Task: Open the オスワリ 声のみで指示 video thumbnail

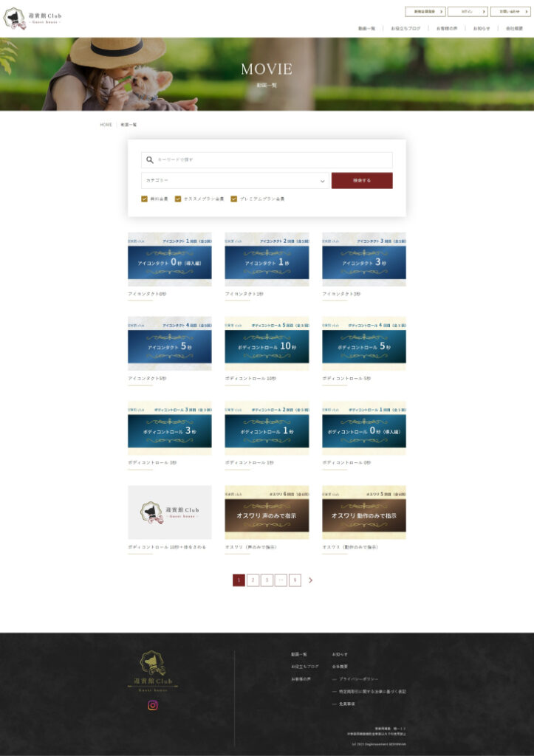Action: click(x=267, y=512)
